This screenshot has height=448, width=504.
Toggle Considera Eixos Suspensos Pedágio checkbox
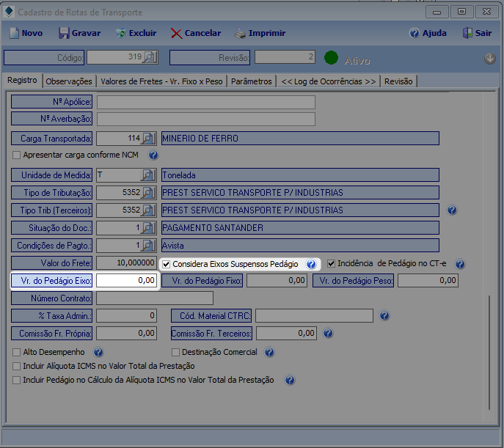[167, 264]
